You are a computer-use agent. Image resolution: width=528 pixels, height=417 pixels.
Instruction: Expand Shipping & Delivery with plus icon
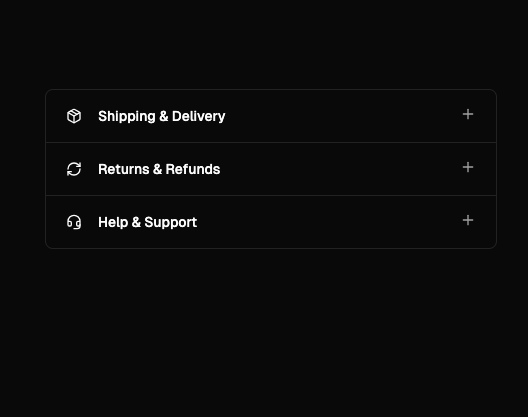pyautogui.click(x=468, y=114)
